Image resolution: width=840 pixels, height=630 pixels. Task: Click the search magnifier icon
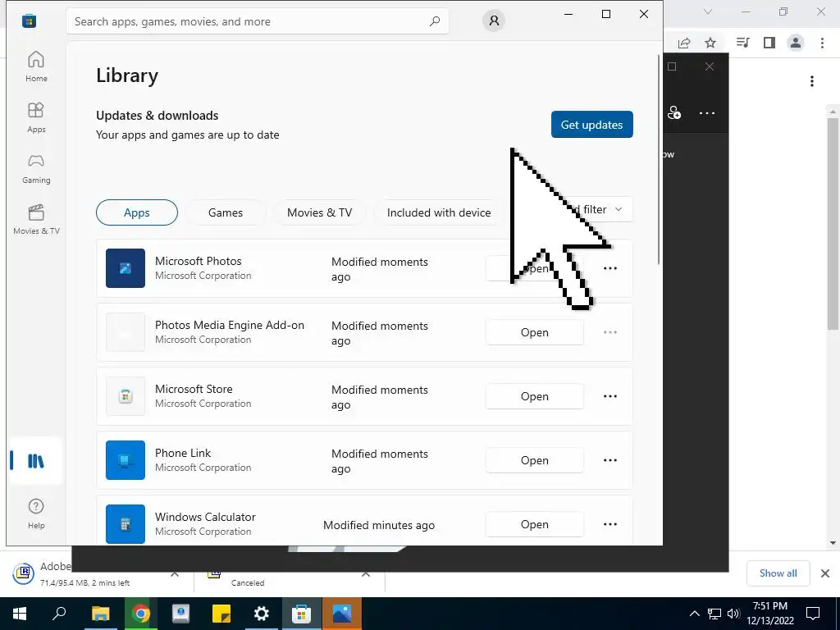coord(435,21)
